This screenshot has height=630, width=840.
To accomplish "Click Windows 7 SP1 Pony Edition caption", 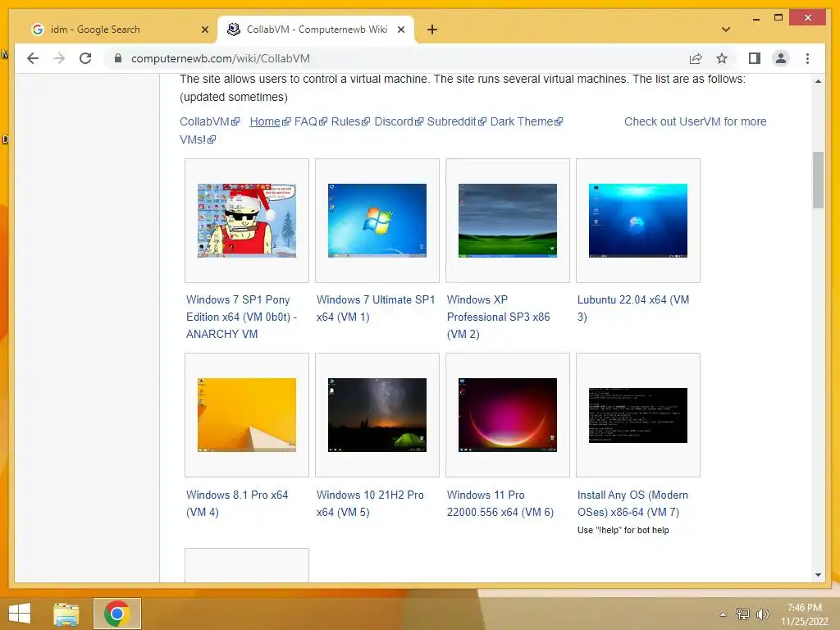I will 242,317.
